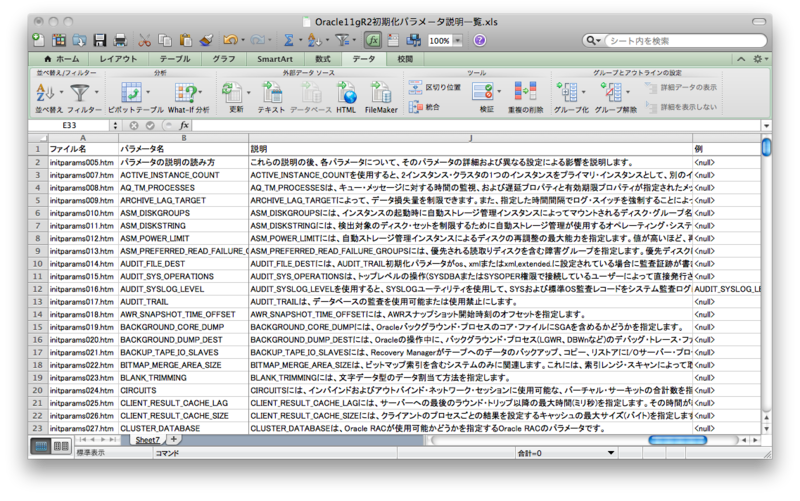Expand the formula bar arrow
This screenshot has height=501, width=800.
[766, 126]
